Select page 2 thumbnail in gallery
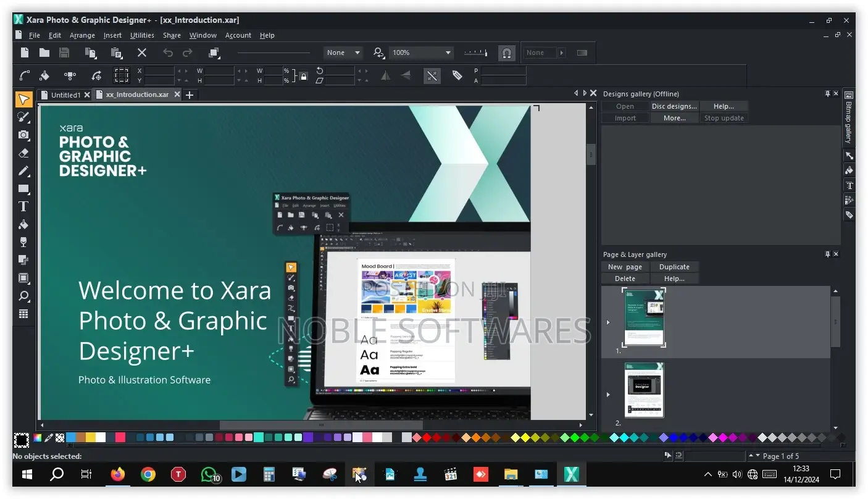 tap(644, 390)
